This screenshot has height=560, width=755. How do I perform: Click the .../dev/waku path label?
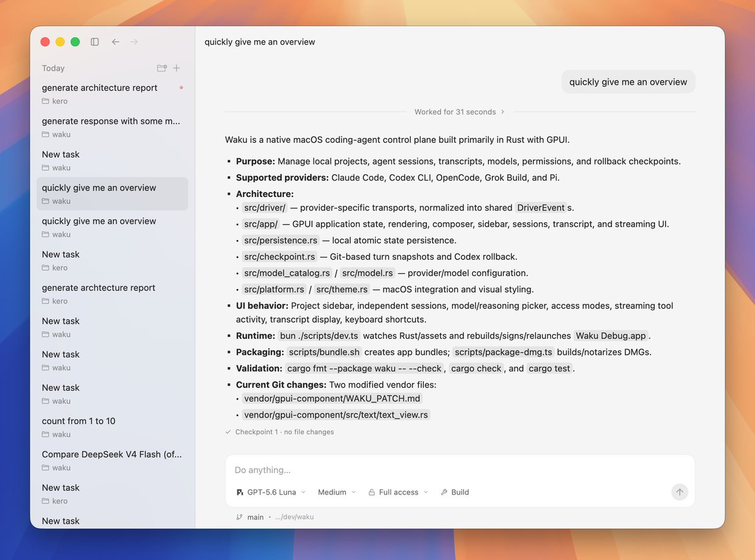click(294, 517)
